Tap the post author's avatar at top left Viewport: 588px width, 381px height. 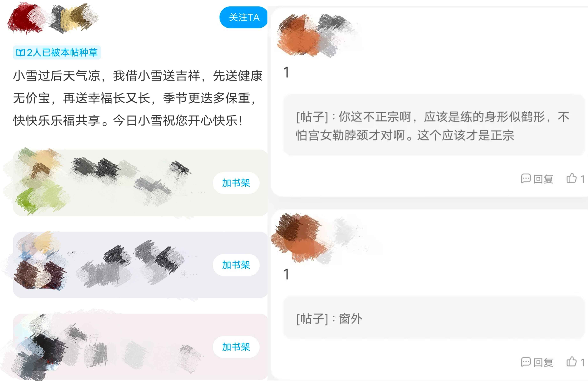(x=26, y=18)
